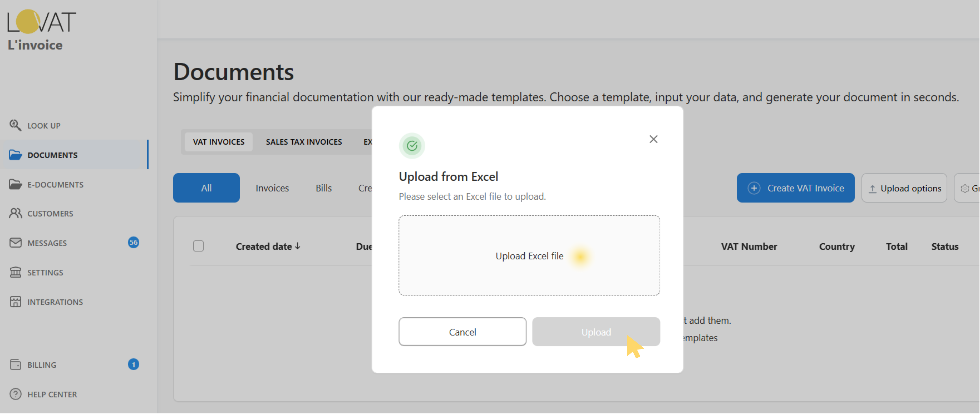Switch to the VAT Invoices tab
The width and height of the screenshot is (980, 414).
pyautogui.click(x=218, y=142)
